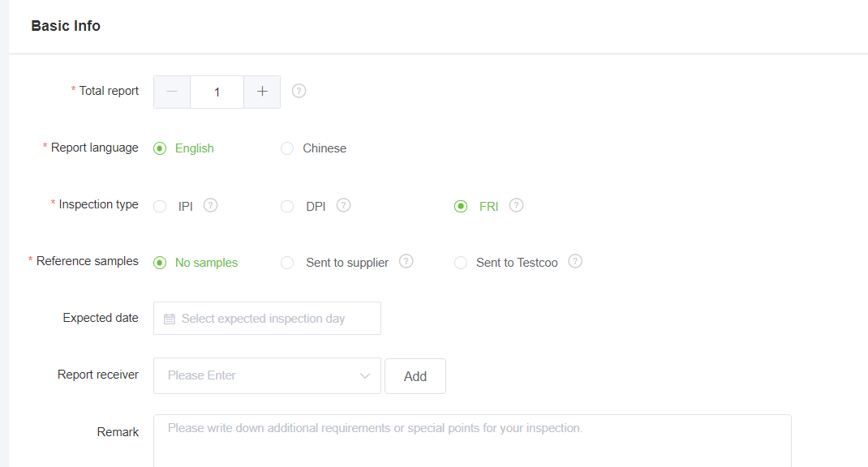Click the Total report number field

tap(217, 92)
